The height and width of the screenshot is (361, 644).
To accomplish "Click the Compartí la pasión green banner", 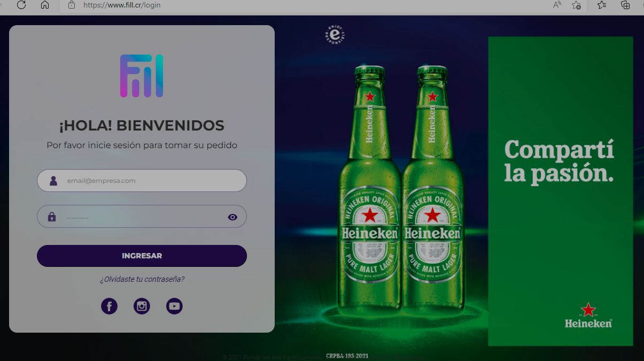I will tap(560, 191).
